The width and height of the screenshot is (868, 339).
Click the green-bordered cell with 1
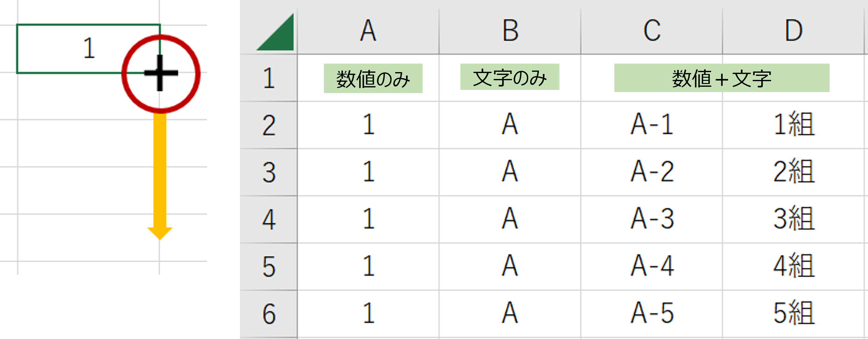88,48
